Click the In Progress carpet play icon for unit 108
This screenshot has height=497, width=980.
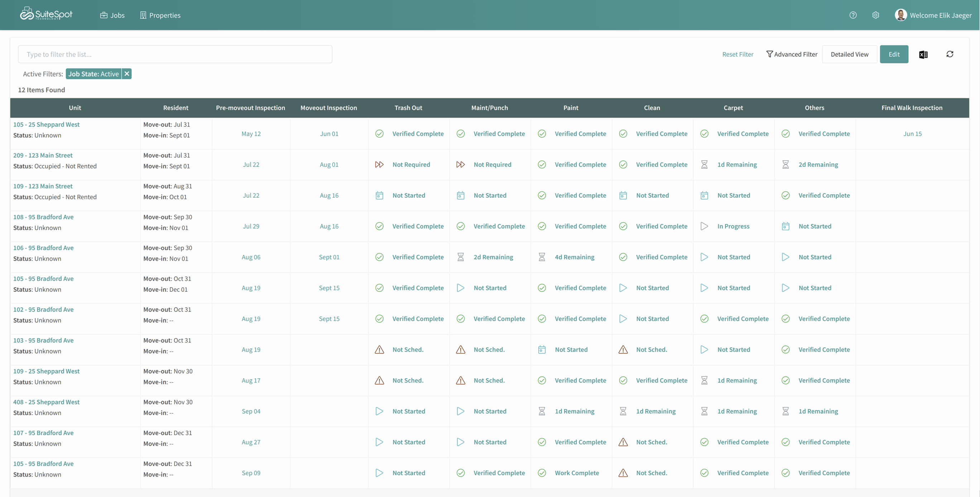click(x=704, y=226)
